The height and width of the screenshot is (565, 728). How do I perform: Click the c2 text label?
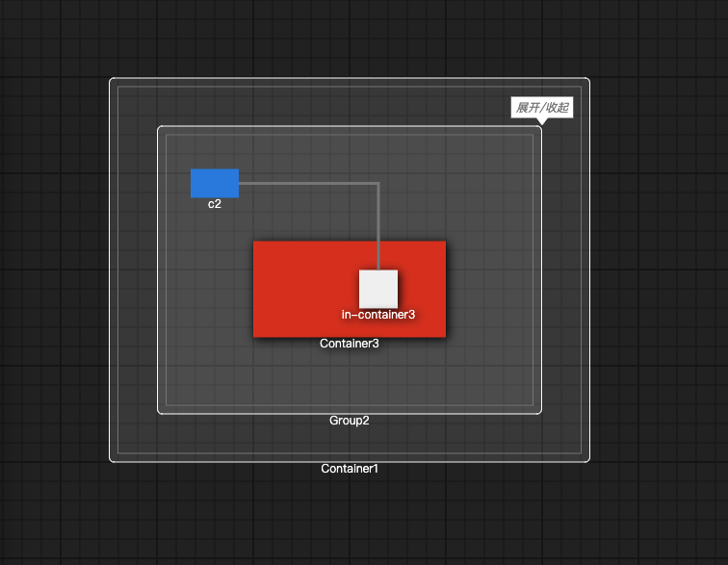click(x=215, y=204)
